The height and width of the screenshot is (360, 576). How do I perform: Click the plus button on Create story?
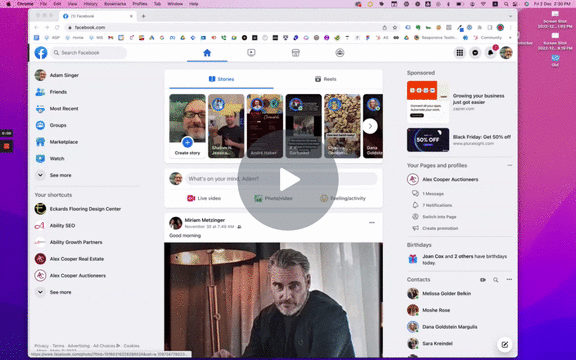(x=187, y=142)
